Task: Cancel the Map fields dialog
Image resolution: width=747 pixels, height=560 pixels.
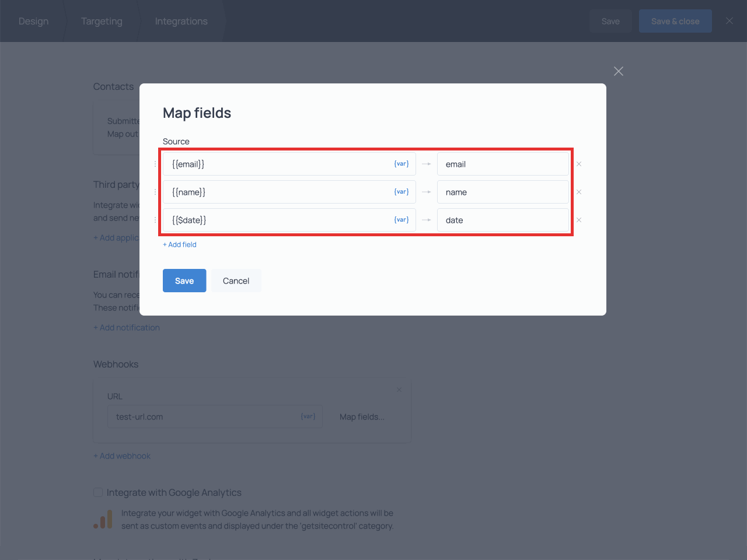Action: [x=236, y=281]
